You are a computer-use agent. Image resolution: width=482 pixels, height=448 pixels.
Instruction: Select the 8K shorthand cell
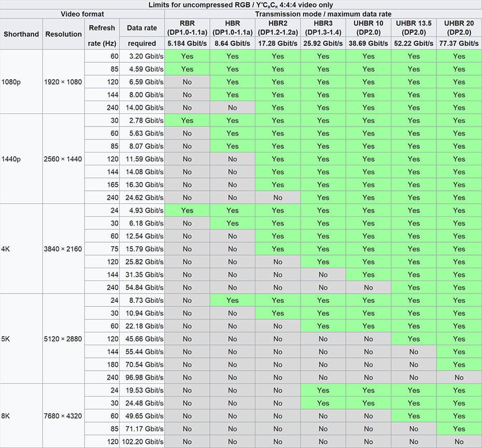[21, 415]
